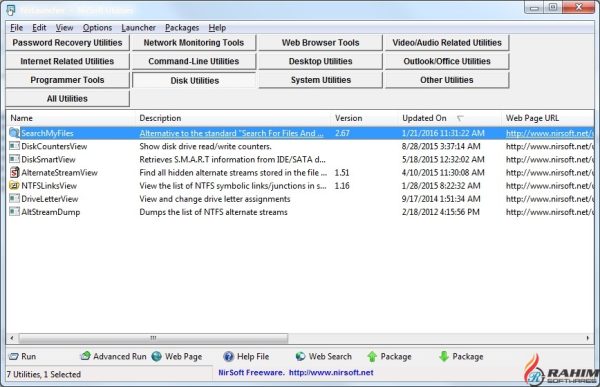Click the AltStreamDump row icon

tap(14, 211)
